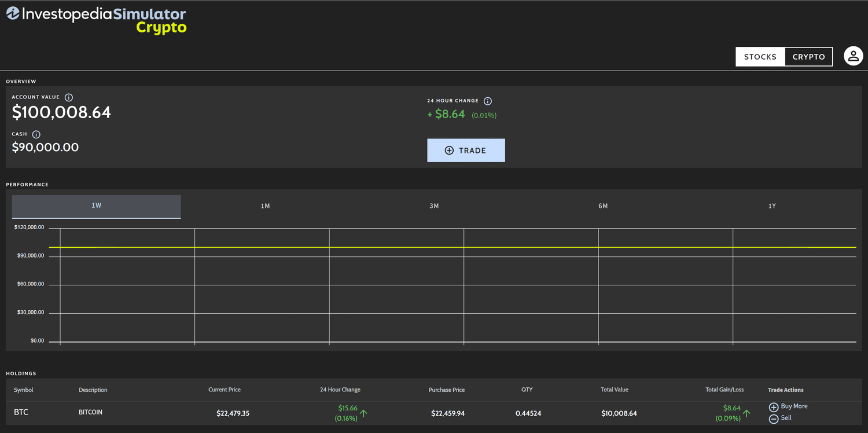The image size is (868, 433).
Task: Click the Buy More link for BTC
Action: click(x=794, y=406)
